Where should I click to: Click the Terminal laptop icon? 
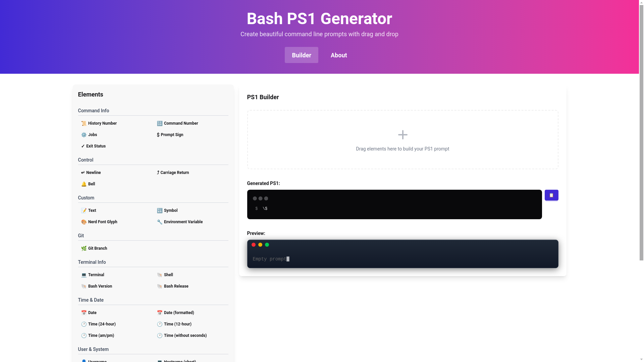(84, 275)
